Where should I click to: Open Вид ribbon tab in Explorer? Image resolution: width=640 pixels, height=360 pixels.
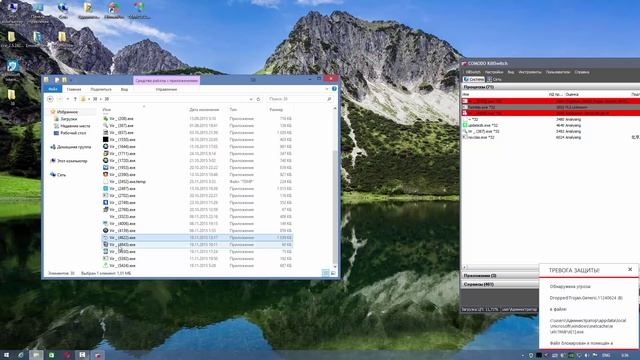point(124,89)
